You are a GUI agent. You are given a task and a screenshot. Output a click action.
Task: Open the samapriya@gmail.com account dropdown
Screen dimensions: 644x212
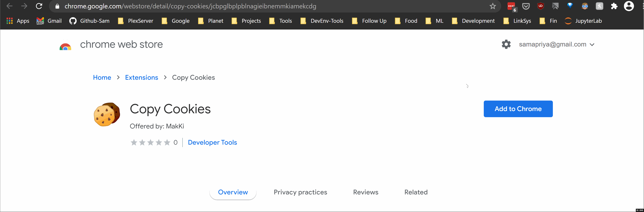557,44
